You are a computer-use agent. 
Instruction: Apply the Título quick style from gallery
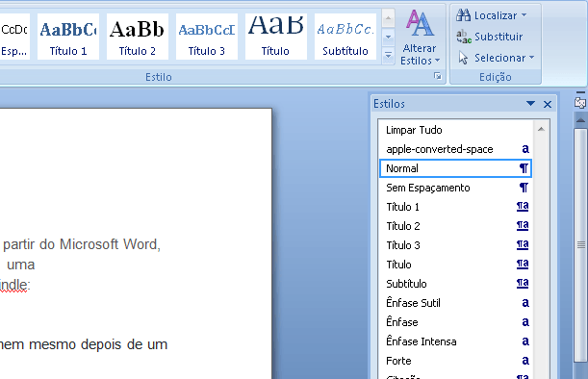tap(275, 37)
